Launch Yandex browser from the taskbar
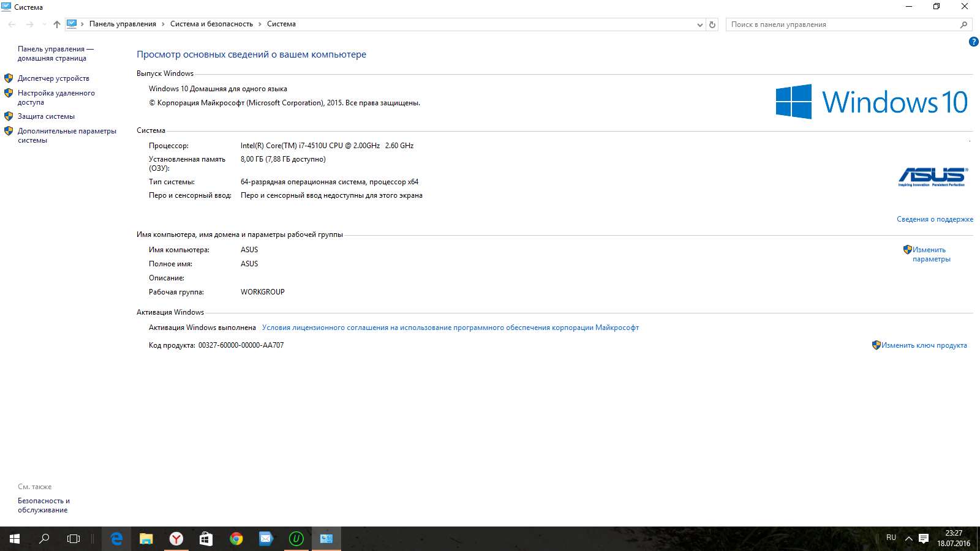Screen dimensions: 980x551 point(176,539)
